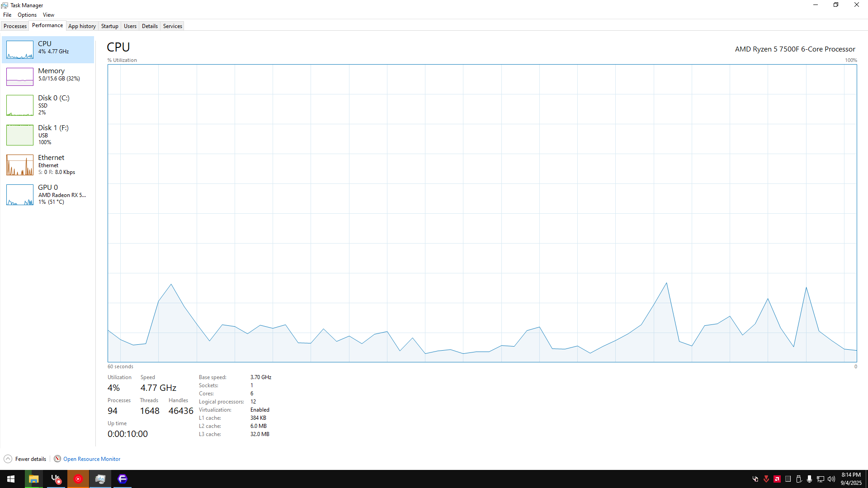Click the L2 cache value 6.0 MB
Image resolution: width=868 pixels, height=488 pixels.
[259, 426]
